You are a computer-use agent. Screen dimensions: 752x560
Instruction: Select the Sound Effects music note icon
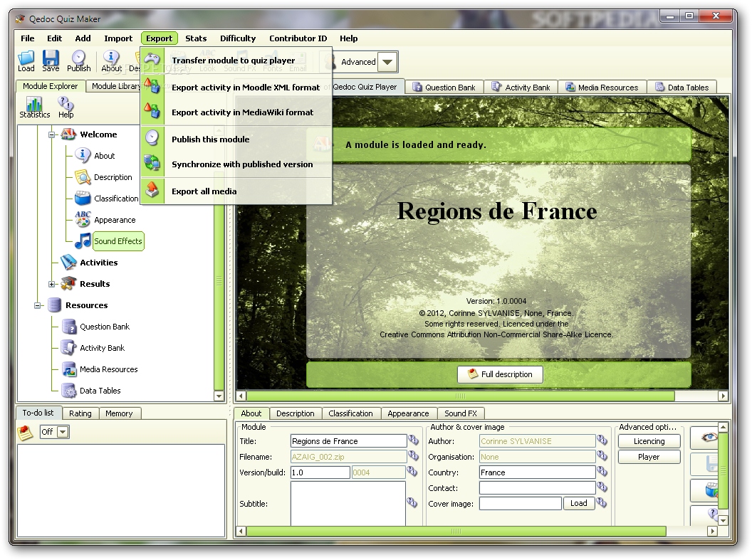tap(83, 241)
